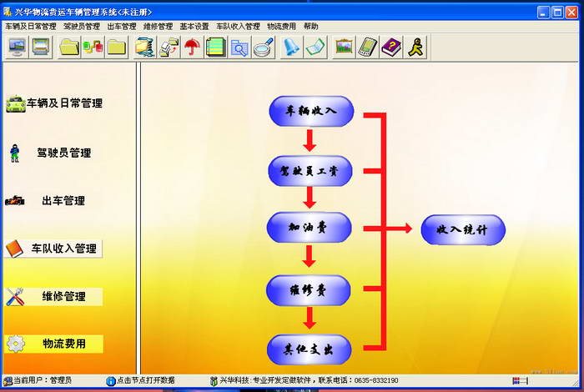Select 驾驶员管理 in the sidebar
The width and height of the screenshot is (584, 392).
pyautogui.click(x=63, y=153)
